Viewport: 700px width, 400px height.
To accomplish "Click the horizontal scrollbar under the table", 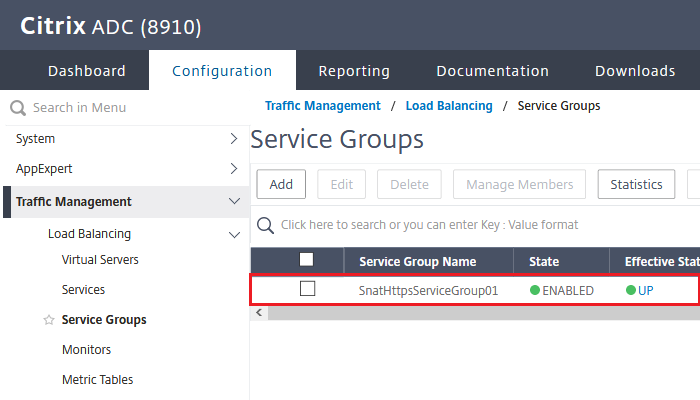I will tap(484, 313).
